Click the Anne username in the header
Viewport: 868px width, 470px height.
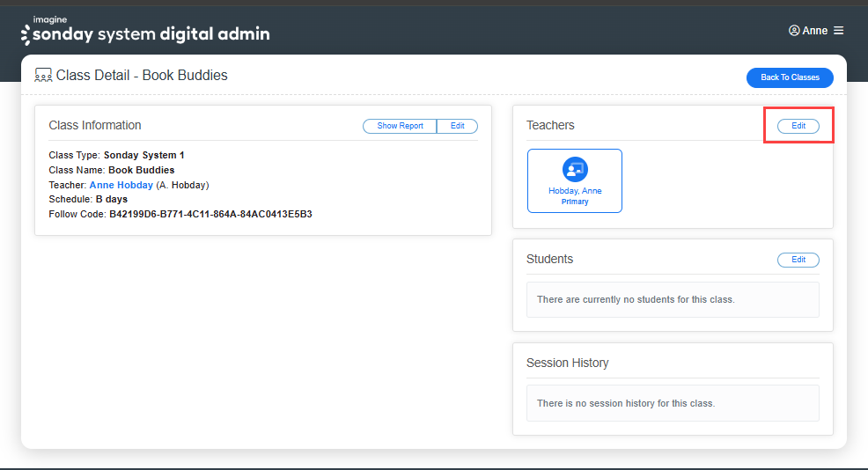pos(815,31)
